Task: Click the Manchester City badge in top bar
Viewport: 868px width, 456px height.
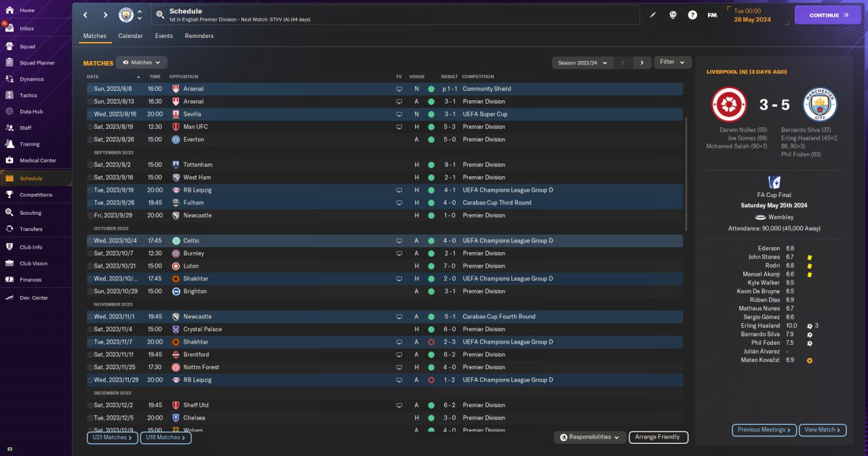Action: click(x=126, y=15)
